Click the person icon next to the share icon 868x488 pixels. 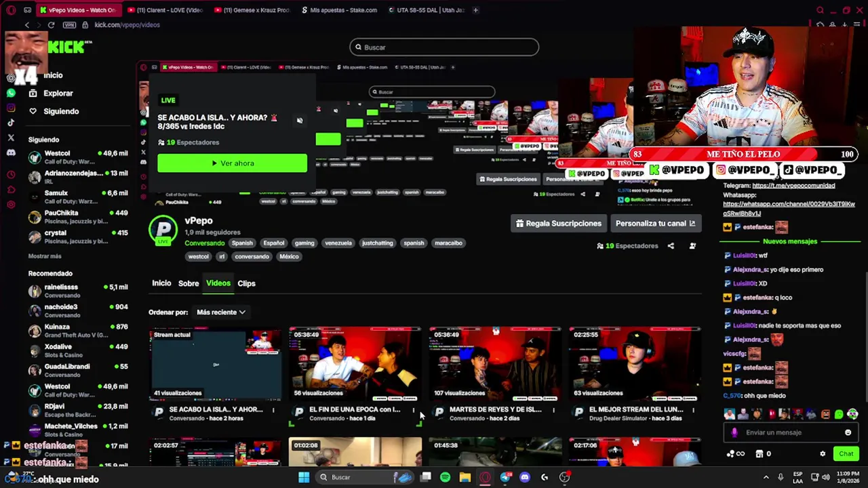pyautogui.click(x=692, y=246)
